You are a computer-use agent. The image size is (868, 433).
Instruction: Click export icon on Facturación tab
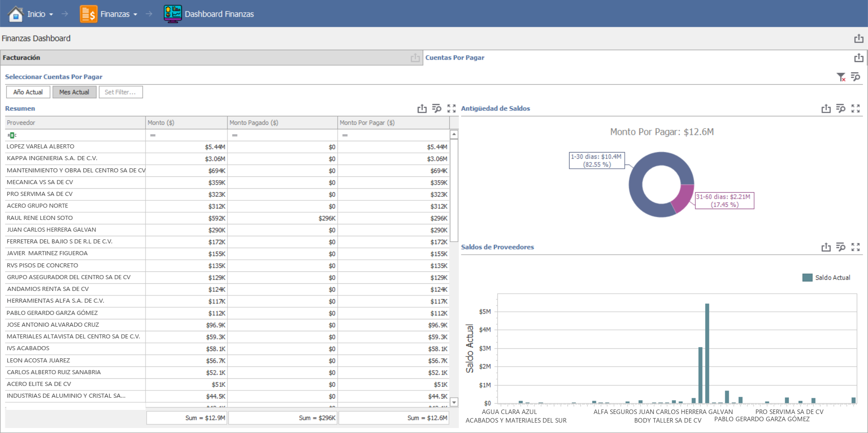[415, 57]
